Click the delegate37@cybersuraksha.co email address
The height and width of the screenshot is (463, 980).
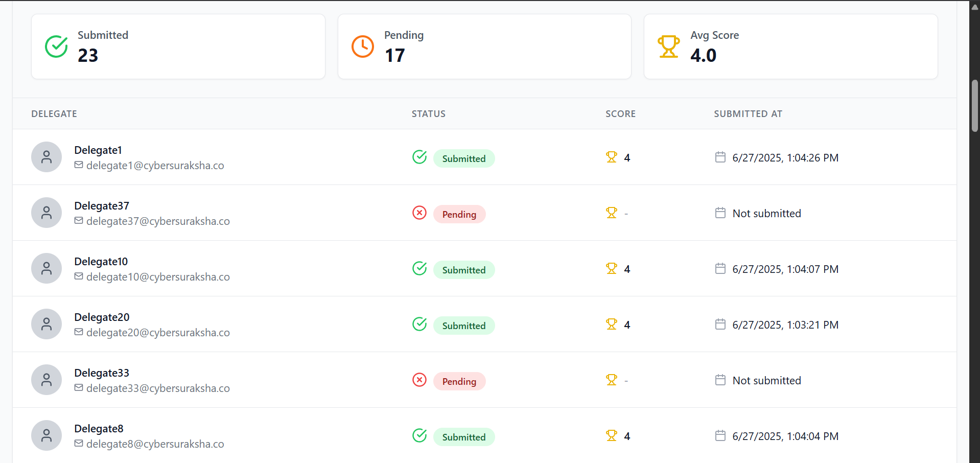[x=158, y=221]
